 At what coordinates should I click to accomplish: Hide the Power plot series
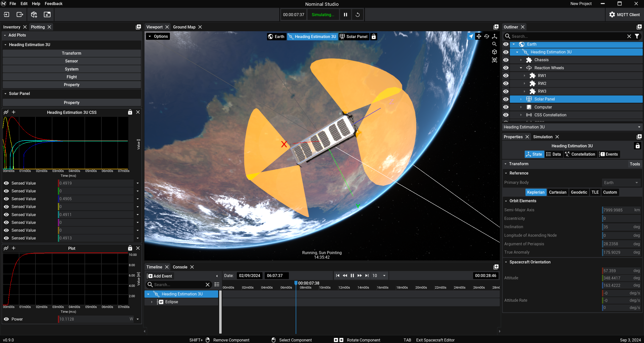pyautogui.click(x=6, y=319)
